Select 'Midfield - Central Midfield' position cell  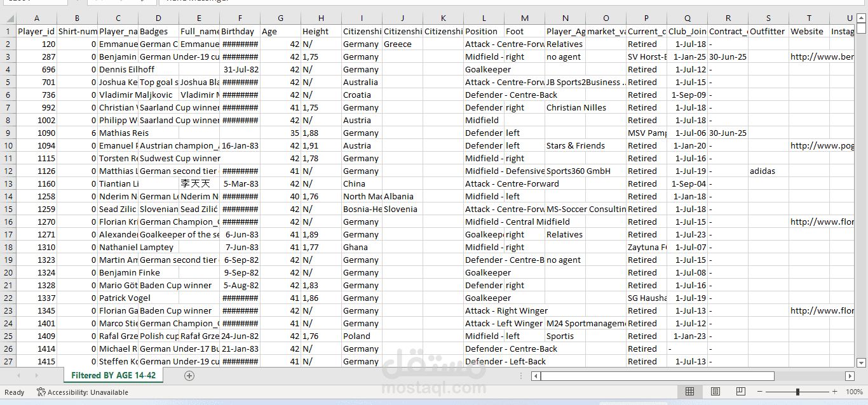tap(484, 222)
